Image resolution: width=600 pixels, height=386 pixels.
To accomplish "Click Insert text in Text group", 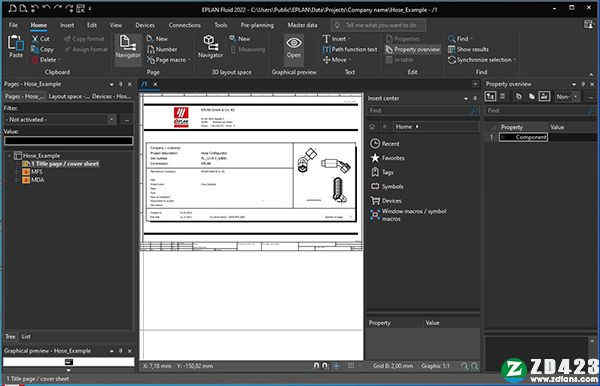I will point(335,39).
